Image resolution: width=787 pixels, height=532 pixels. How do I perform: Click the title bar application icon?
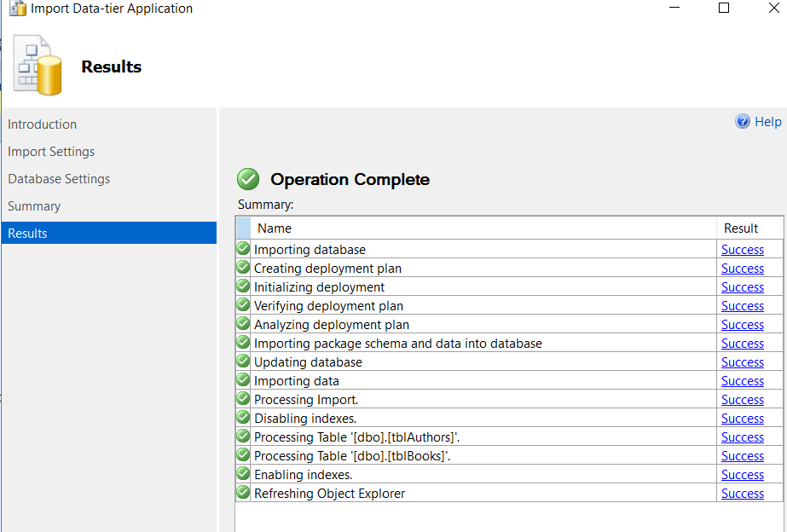click(17, 9)
